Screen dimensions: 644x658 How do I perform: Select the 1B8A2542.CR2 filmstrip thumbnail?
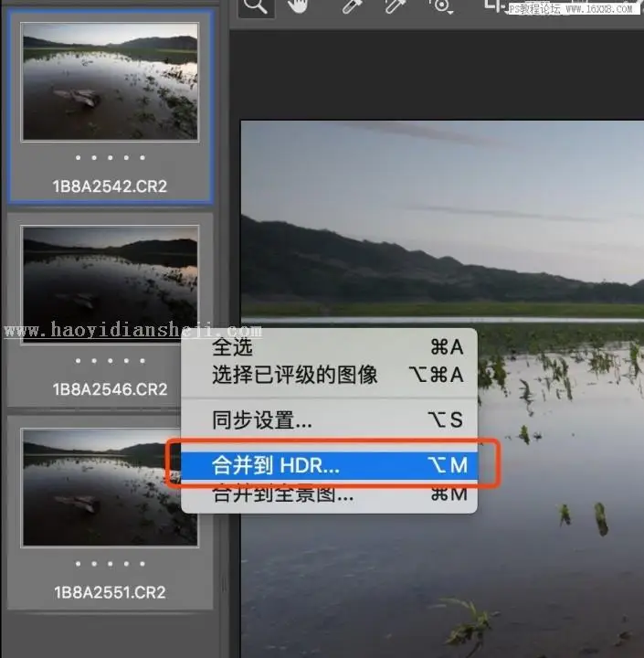point(110,81)
